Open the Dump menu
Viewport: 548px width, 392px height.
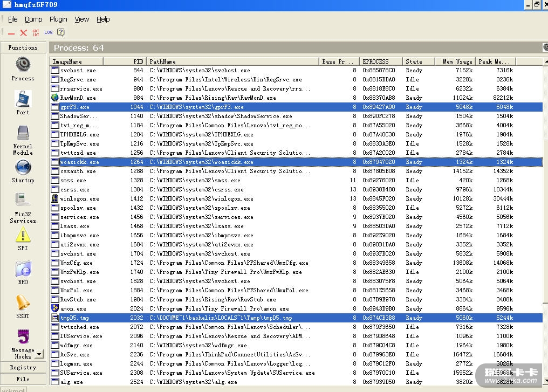tap(33, 19)
